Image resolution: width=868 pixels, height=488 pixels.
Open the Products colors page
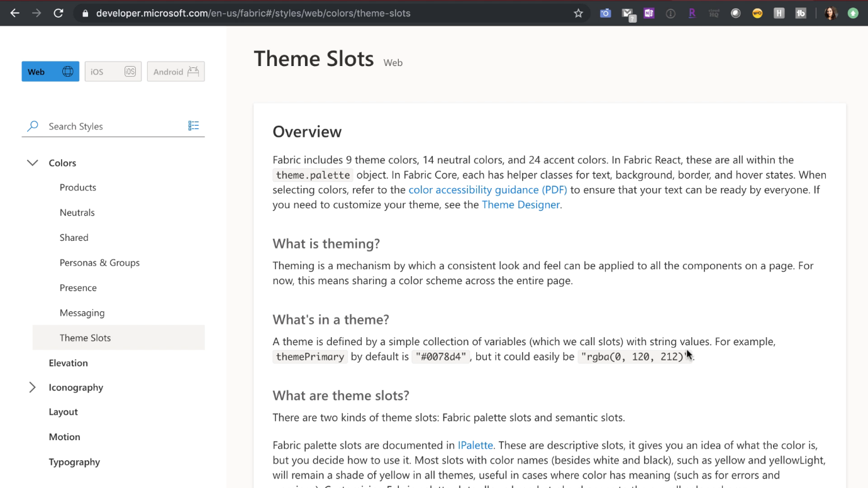coord(78,187)
